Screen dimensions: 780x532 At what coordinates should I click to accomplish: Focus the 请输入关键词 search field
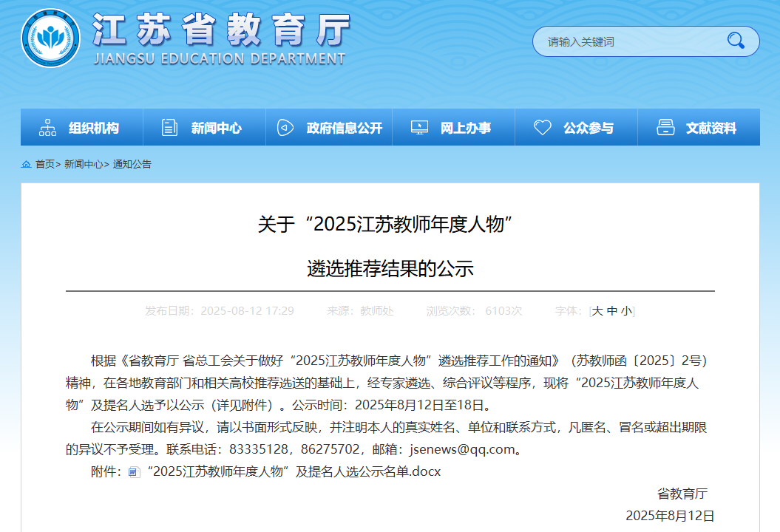[x=628, y=41]
